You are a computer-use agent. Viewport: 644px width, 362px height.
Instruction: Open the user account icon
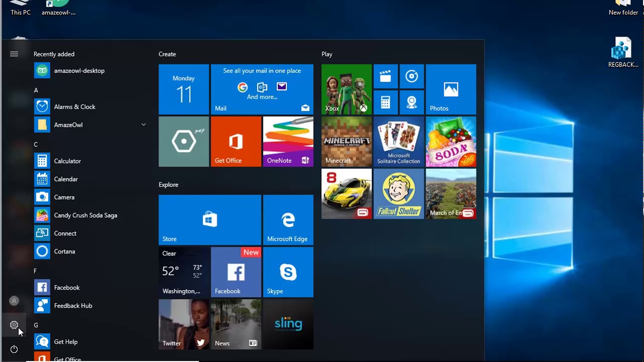[x=14, y=301]
